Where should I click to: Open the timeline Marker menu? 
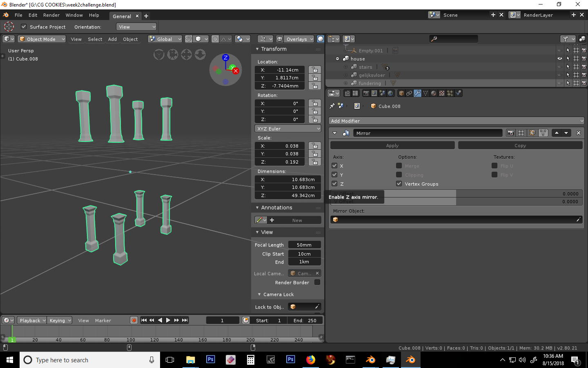103,321
